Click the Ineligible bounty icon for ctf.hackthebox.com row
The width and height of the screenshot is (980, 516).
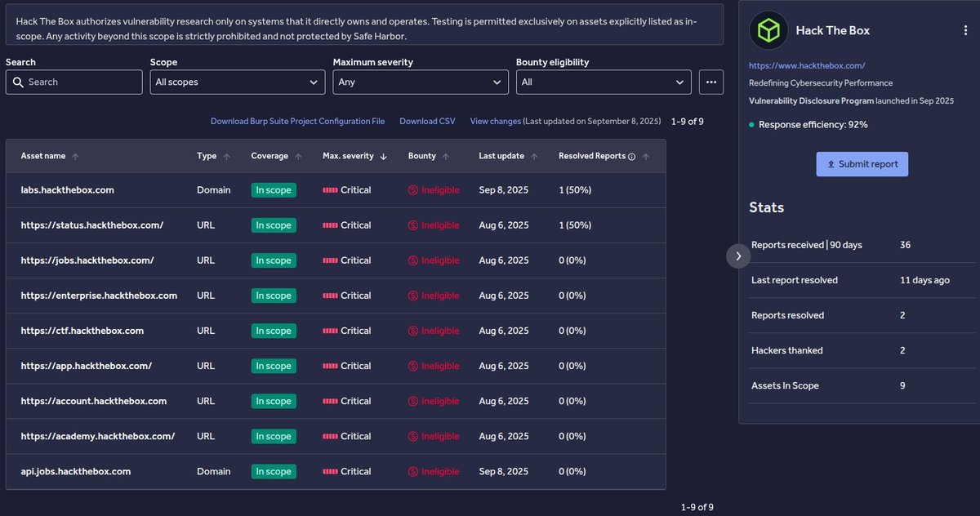(413, 331)
